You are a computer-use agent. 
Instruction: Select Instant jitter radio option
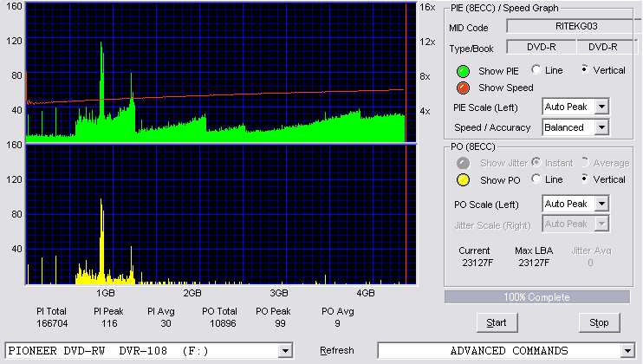(x=536, y=162)
